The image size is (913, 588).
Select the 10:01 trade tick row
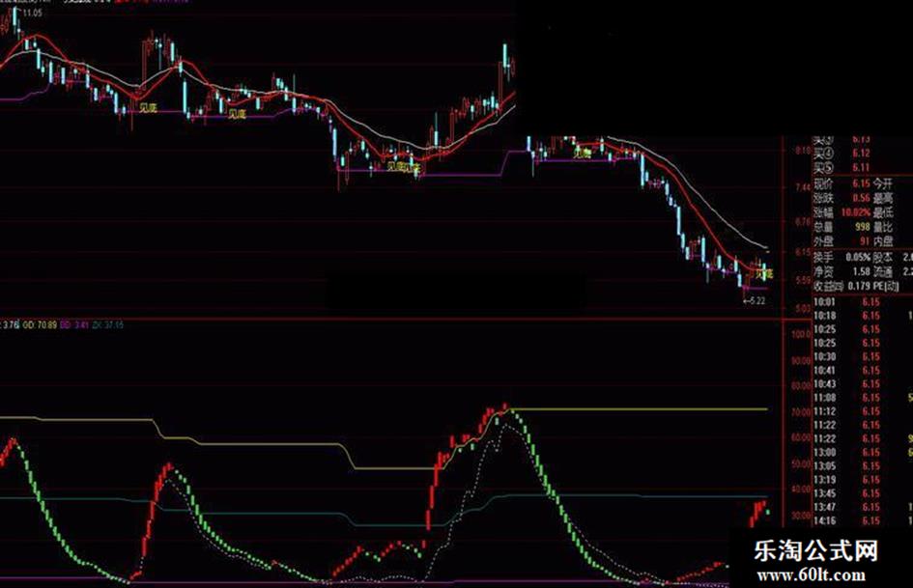863,302
